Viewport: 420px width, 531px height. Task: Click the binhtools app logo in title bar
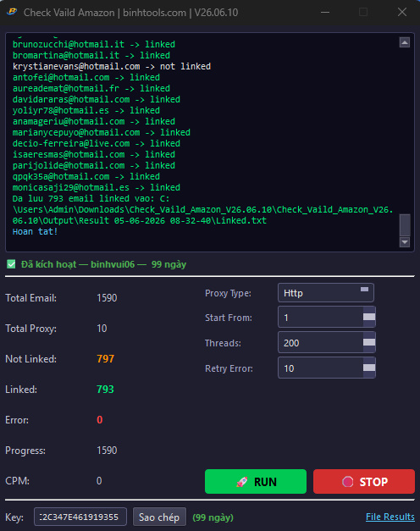click(x=12, y=12)
